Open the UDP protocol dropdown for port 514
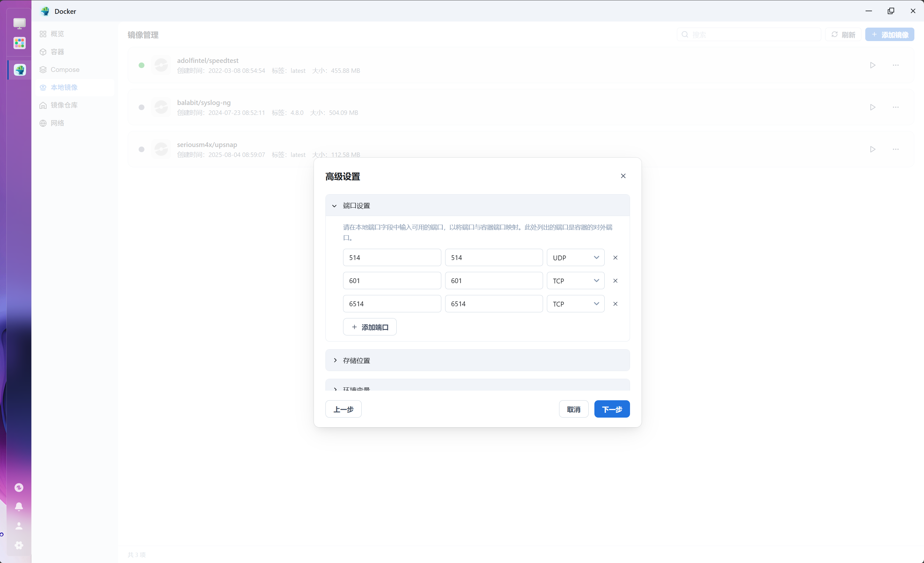The width and height of the screenshot is (924, 563). [x=575, y=258]
